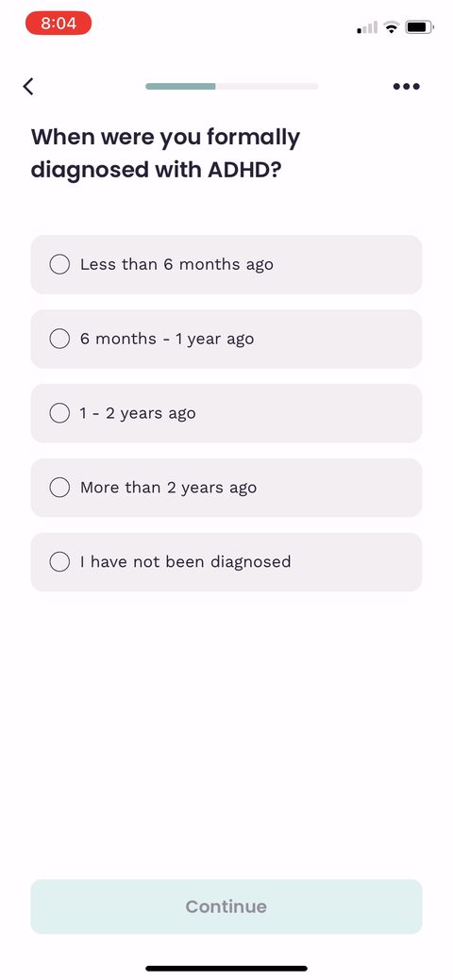Choose the 'Less than 6 months ago' option text
The image size is (453, 980).
[176, 264]
